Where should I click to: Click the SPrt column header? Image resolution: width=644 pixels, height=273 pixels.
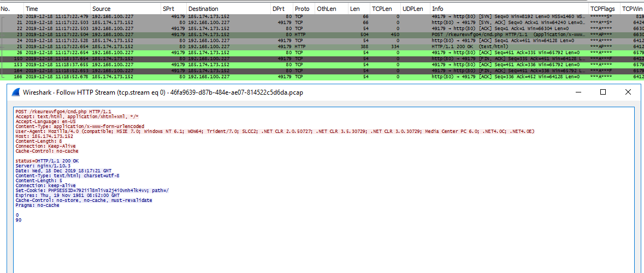click(x=175, y=9)
